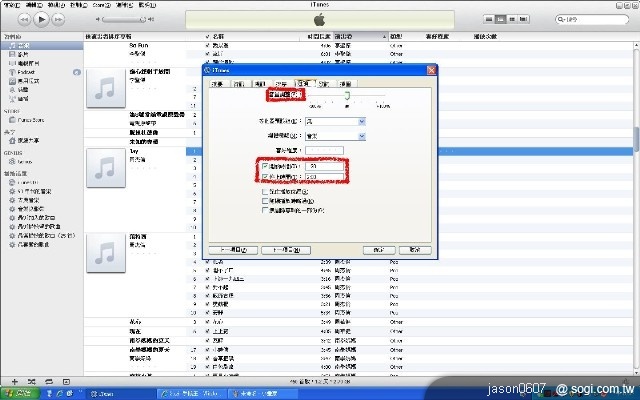Click the add playlist plus button
Viewport: 640px width, 400px height.
click(x=14, y=382)
